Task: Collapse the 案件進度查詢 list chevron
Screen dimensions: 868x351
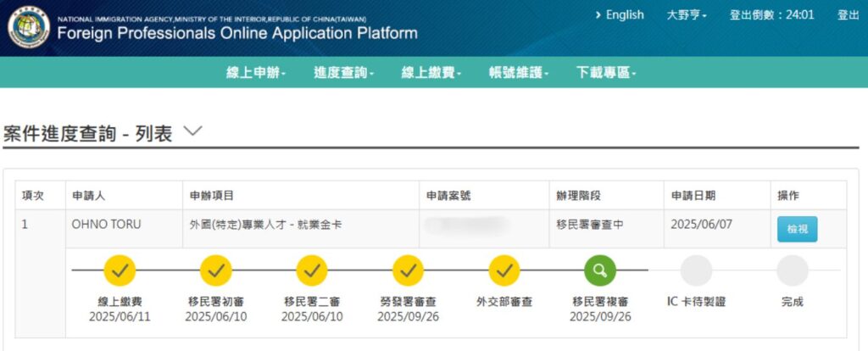Action: coord(193,132)
